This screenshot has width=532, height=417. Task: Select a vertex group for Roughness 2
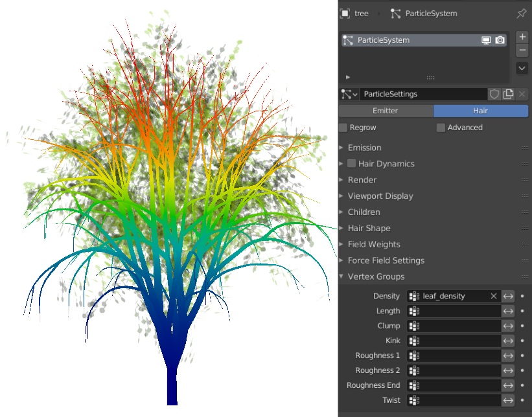point(454,370)
